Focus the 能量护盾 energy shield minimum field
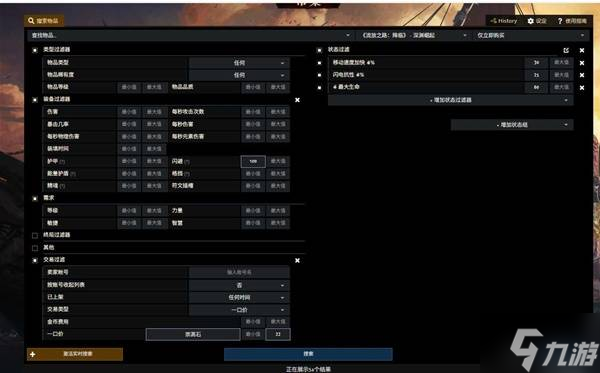Viewport: 600px width, 373px height. point(129,174)
